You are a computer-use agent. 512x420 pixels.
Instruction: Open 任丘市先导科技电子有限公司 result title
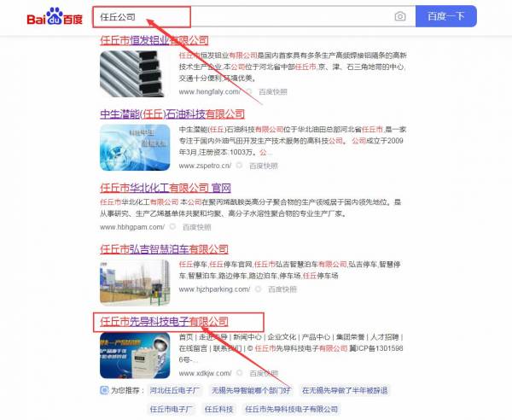164,322
